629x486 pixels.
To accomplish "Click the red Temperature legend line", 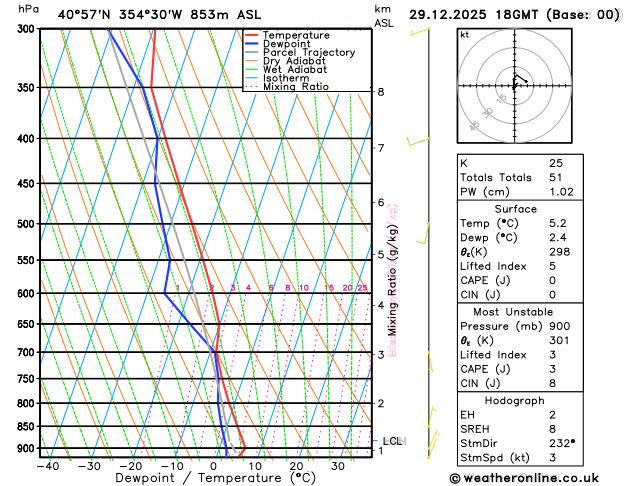I will pos(252,35).
